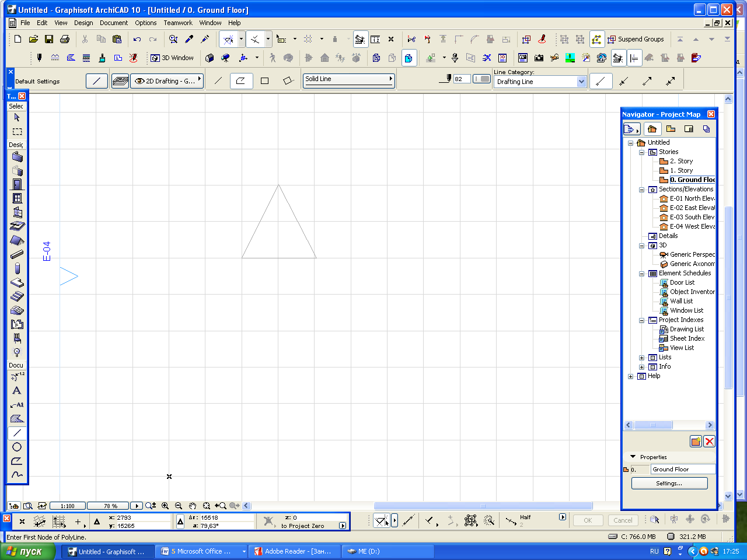Select the Polyline tool in toolbox

[x=17, y=461]
